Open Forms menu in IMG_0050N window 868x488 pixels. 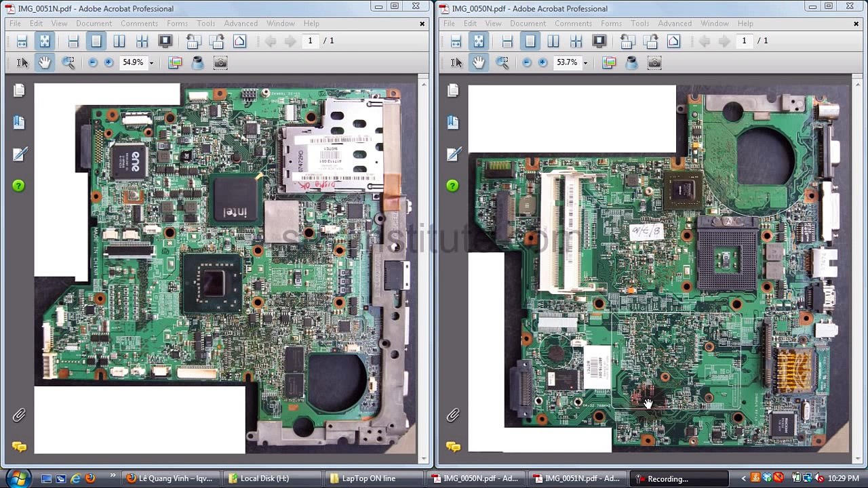(x=611, y=23)
